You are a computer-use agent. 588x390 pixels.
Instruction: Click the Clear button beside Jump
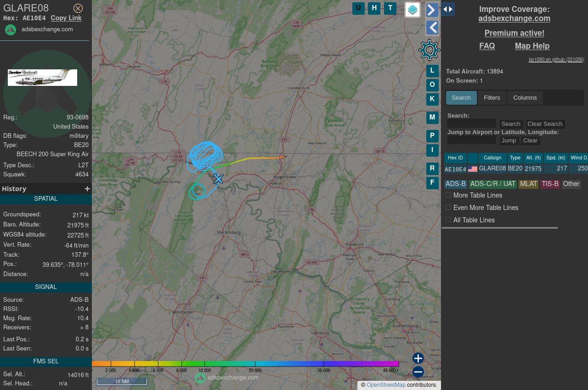coord(530,141)
